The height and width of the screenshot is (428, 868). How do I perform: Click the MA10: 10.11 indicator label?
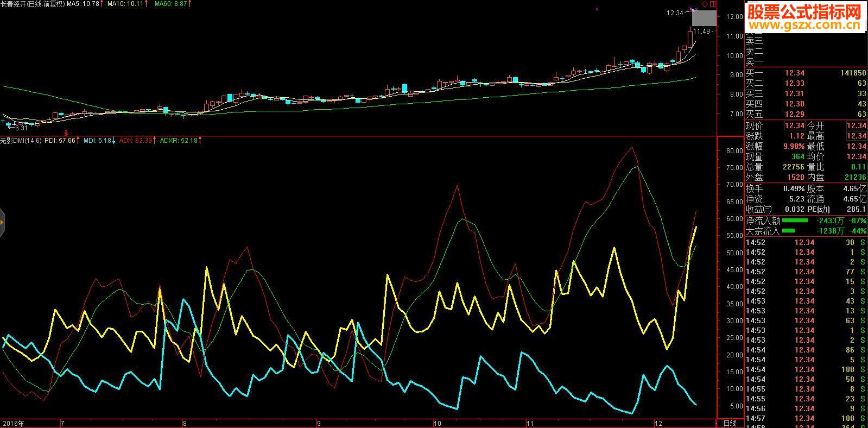pyautogui.click(x=125, y=4)
